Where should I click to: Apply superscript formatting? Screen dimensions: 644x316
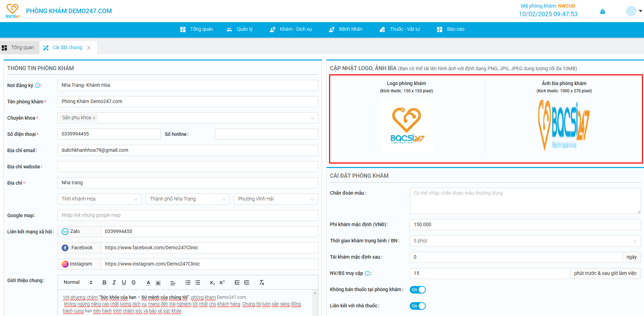222,282
